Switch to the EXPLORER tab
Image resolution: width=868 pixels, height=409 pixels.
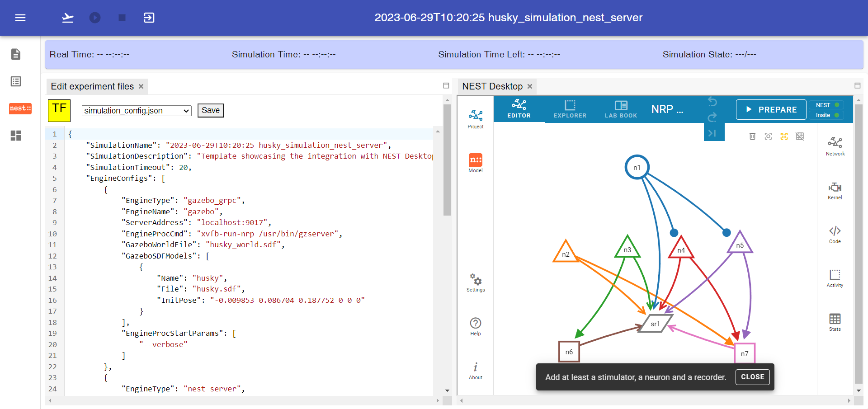tap(570, 109)
